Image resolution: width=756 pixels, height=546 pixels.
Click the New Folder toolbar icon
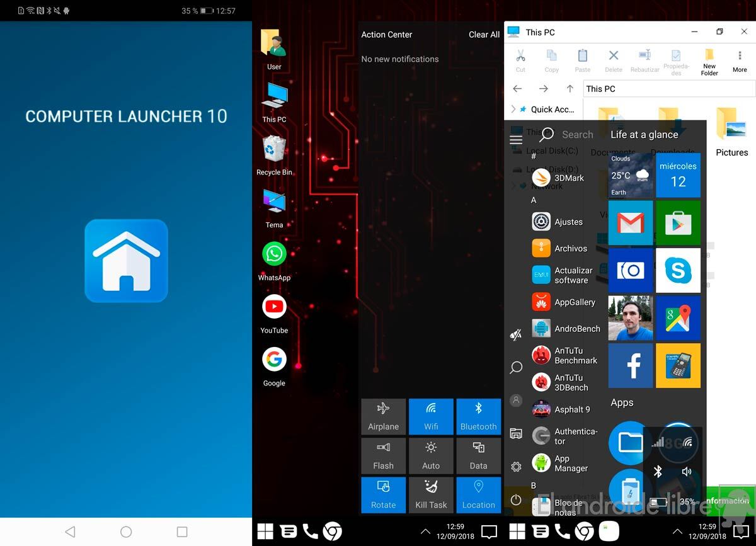pyautogui.click(x=709, y=61)
